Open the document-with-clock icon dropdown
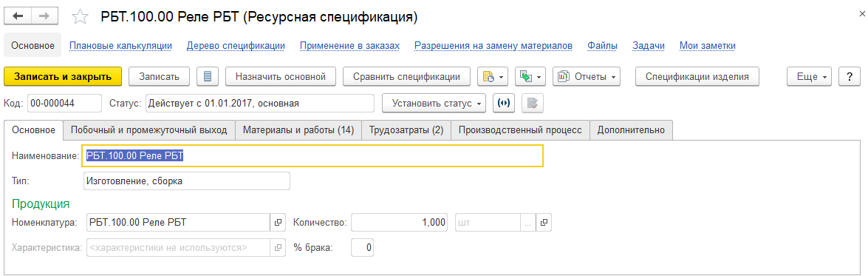The height and width of the screenshot is (276, 868). (493, 76)
